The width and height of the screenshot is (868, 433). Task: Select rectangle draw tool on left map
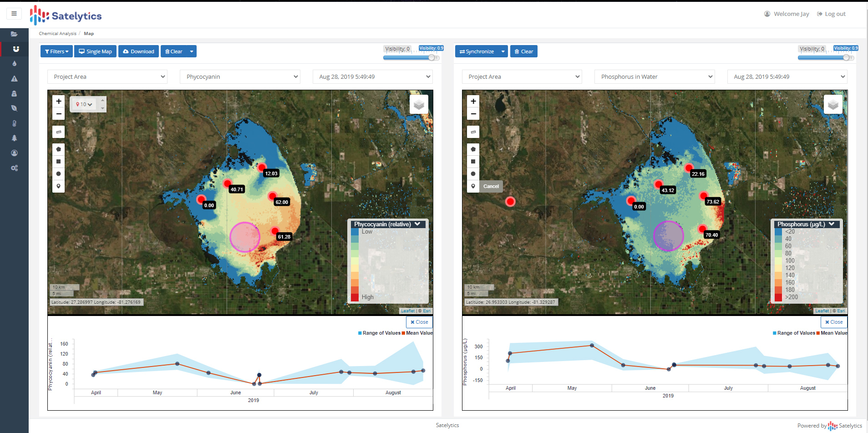[59, 162]
